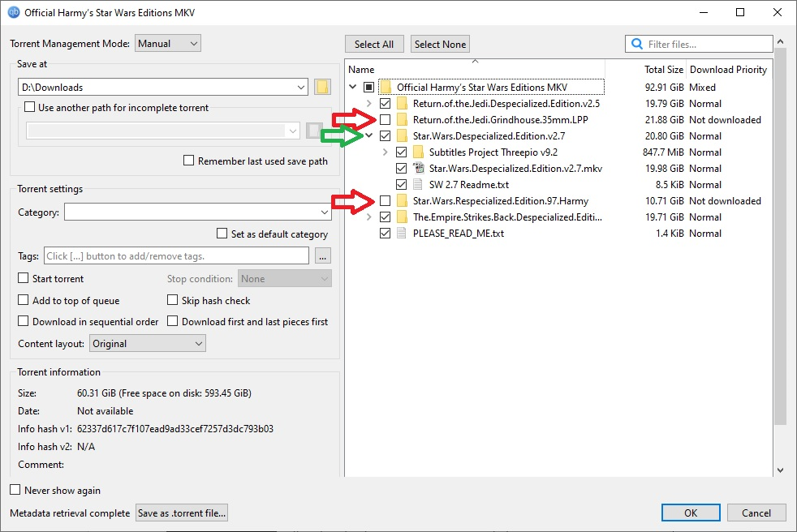
Task: Click the qBittorrent logo in the title bar
Action: pos(14,12)
